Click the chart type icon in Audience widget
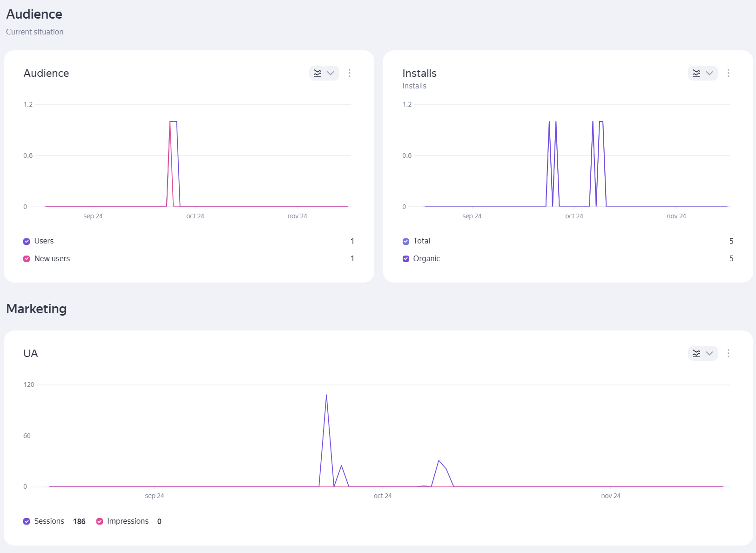The height and width of the screenshot is (553, 756). [x=317, y=73]
